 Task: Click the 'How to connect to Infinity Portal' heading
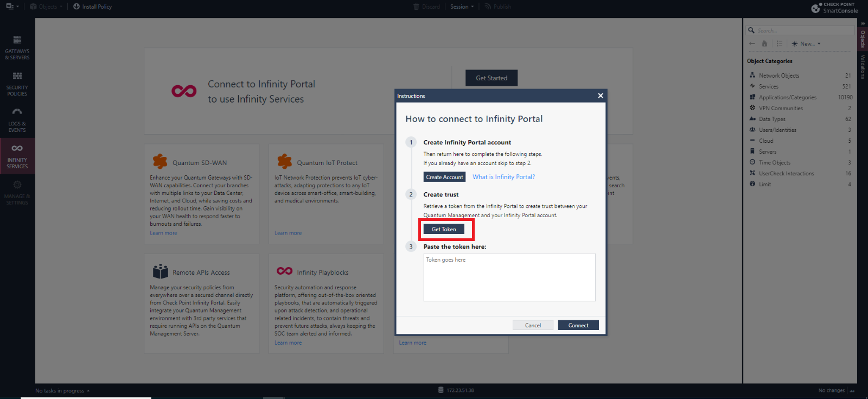474,119
